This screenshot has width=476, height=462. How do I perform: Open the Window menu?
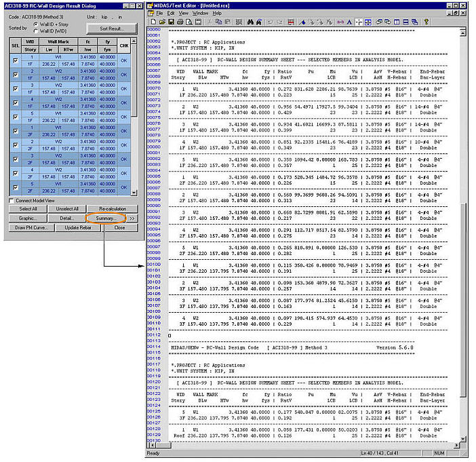click(200, 13)
